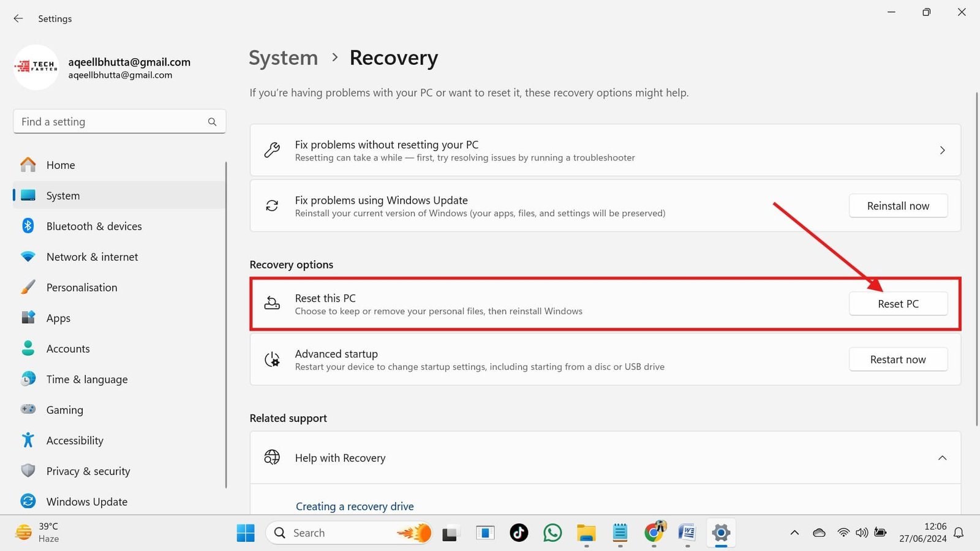Open Accounts settings
Screen dimensions: 980x551
coord(28,348)
